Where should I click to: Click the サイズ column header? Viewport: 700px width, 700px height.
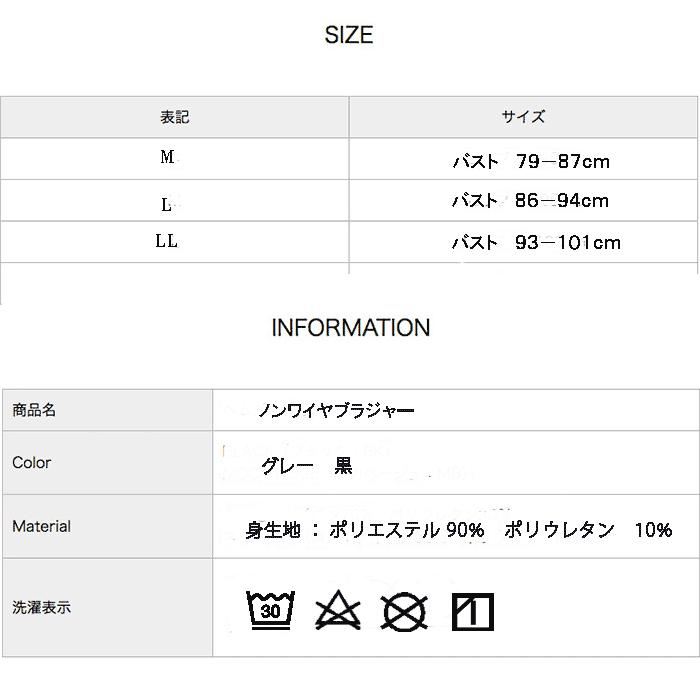pos(523,117)
